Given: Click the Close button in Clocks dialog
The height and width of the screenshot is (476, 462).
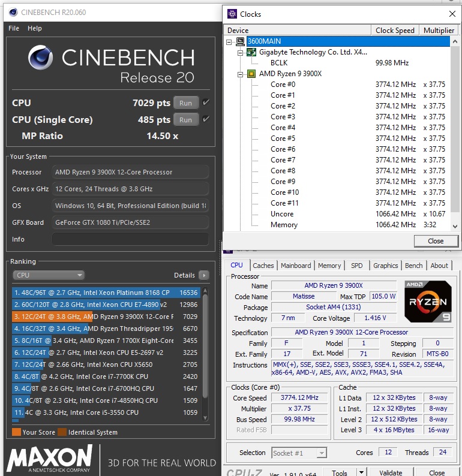Looking at the screenshot, I should [x=436, y=241].
